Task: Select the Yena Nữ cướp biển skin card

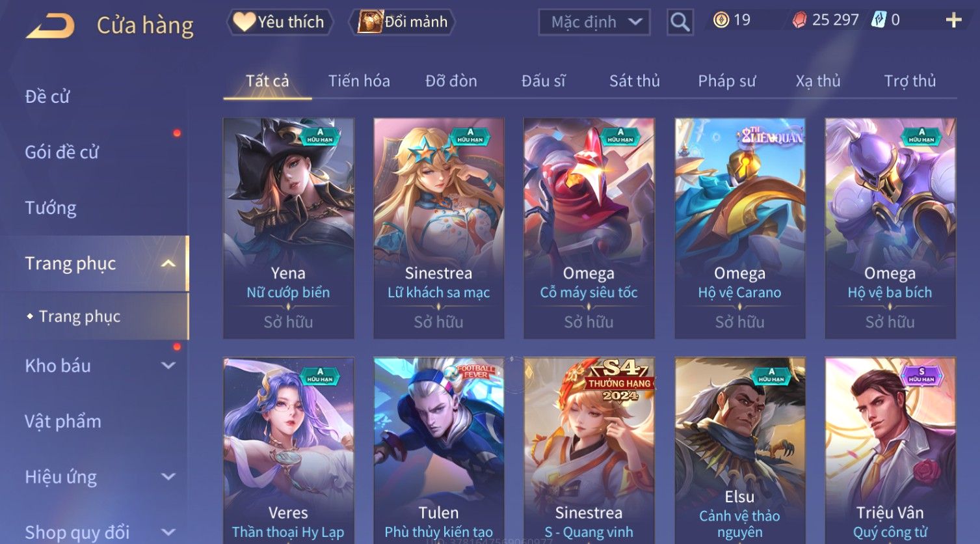Action: pos(289,228)
